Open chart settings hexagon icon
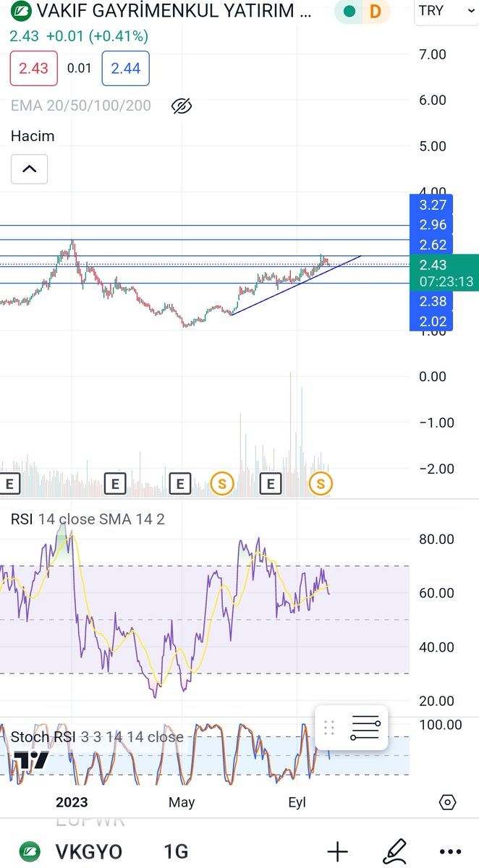 pyautogui.click(x=448, y=803)
